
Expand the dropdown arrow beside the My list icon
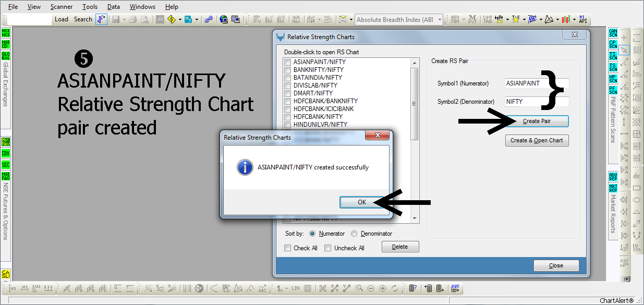(x=197, y=19)
